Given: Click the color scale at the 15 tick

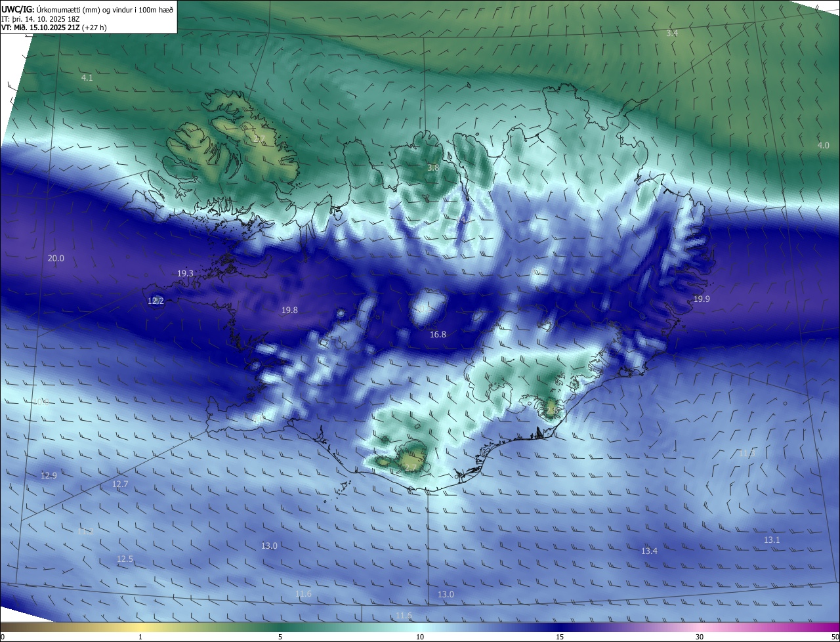Looking at the screenshot, I should pos(560,637).
